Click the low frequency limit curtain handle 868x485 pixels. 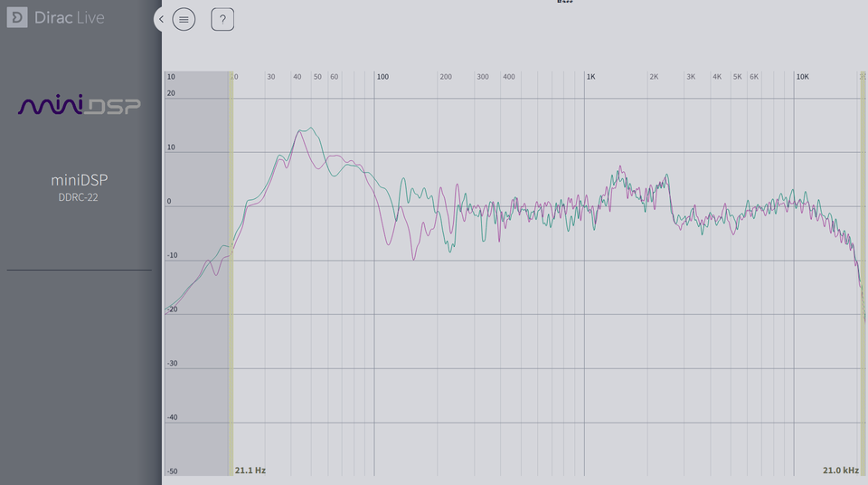pyautogui.click(x=231, y=273)
